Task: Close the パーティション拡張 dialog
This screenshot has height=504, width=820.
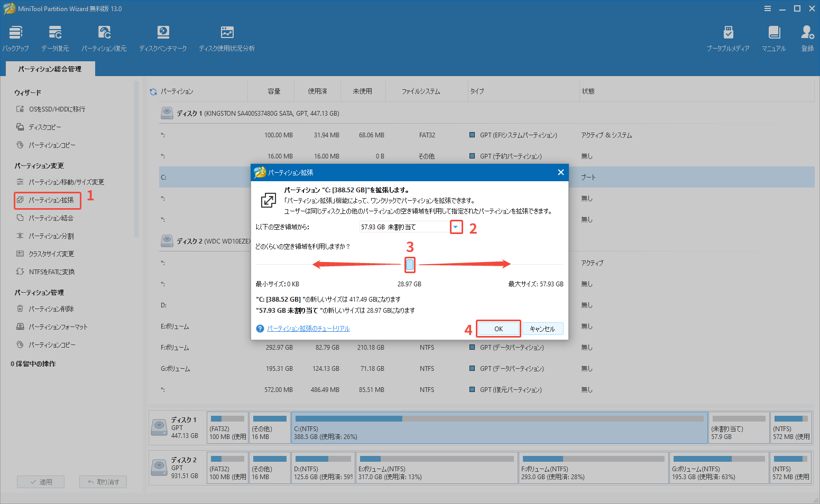Action: point(560,172)
